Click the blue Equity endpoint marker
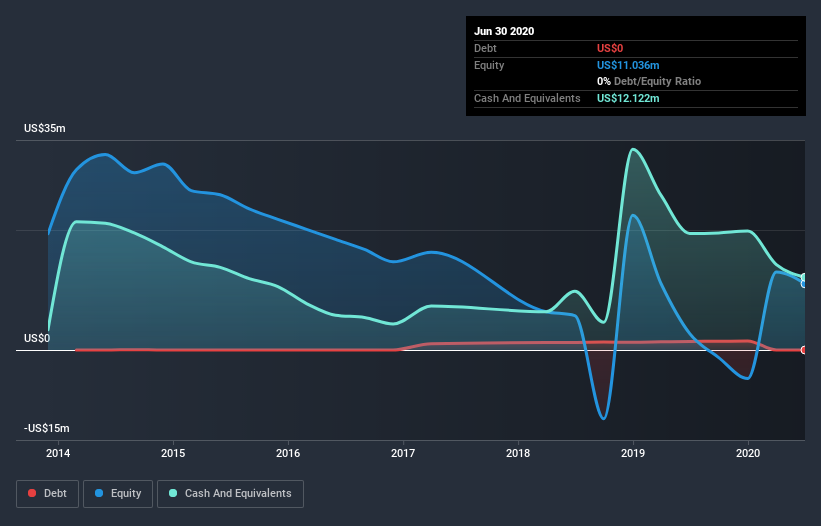 804,284
